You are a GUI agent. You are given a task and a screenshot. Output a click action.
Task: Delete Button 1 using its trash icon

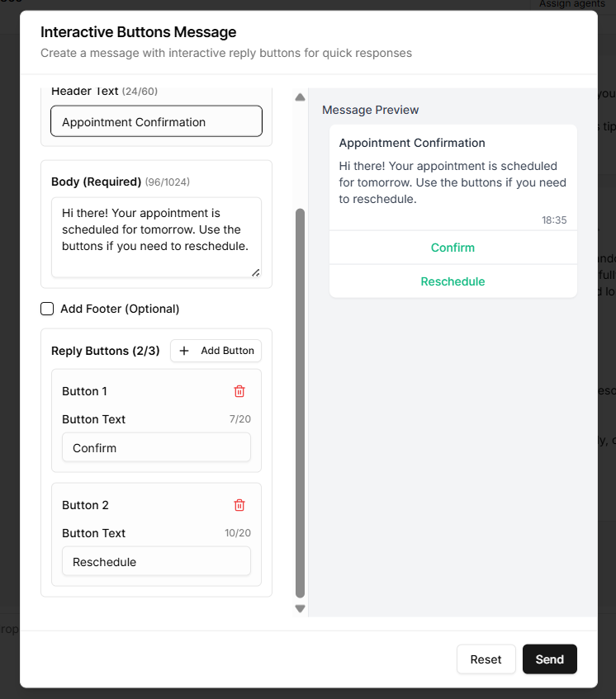pyautogui.click(x=239, y=391)
